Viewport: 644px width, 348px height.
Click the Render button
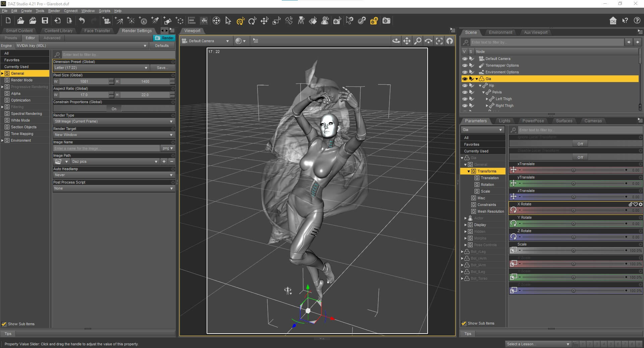click(x=164, y=38)
